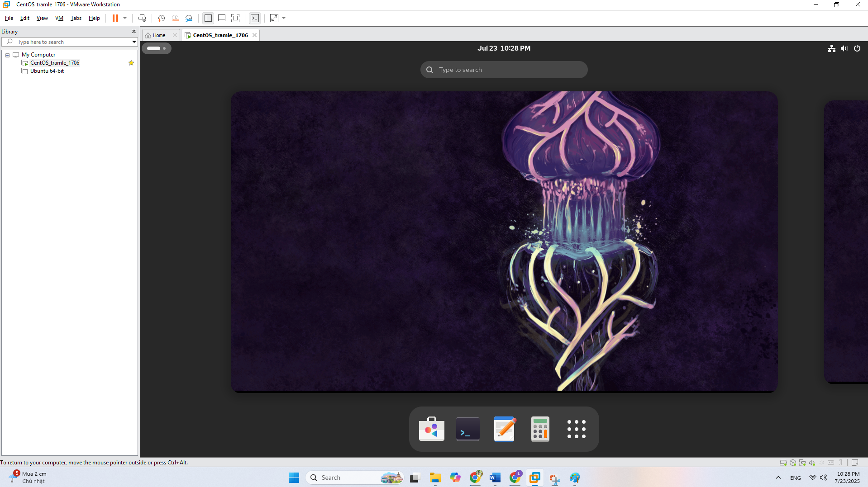Viewport: 868px width, 487px height.
Task: Close the Home tab
Action: [x=175, y=35]
